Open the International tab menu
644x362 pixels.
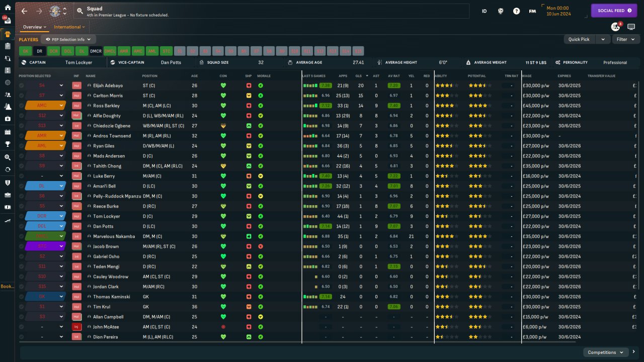(x=69, y=27)
